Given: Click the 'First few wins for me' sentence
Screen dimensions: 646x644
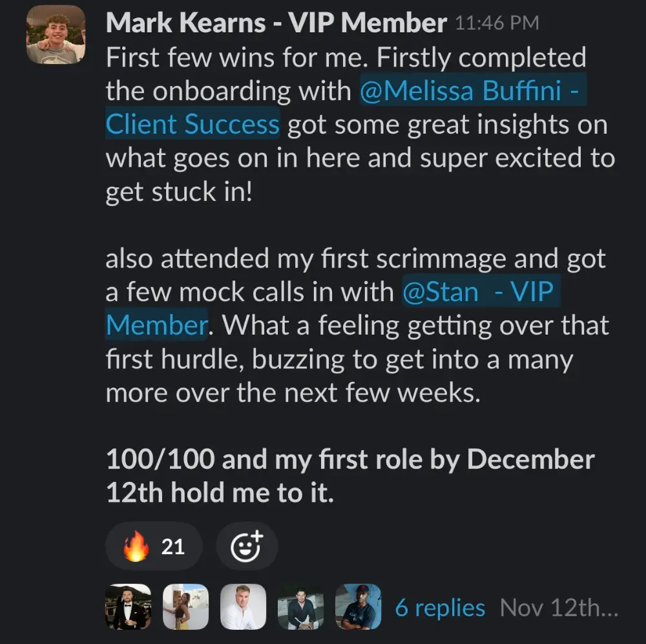Looking at the screenshot, I should point(238,57).
